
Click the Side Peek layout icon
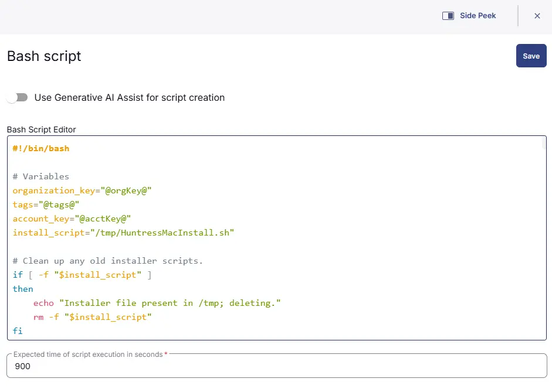448,16
